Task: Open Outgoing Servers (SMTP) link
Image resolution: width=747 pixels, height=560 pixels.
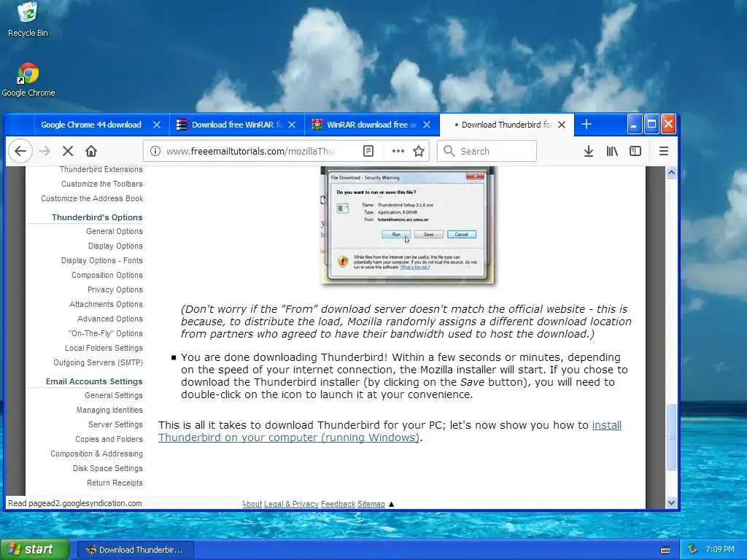Action: click(98, 362)
